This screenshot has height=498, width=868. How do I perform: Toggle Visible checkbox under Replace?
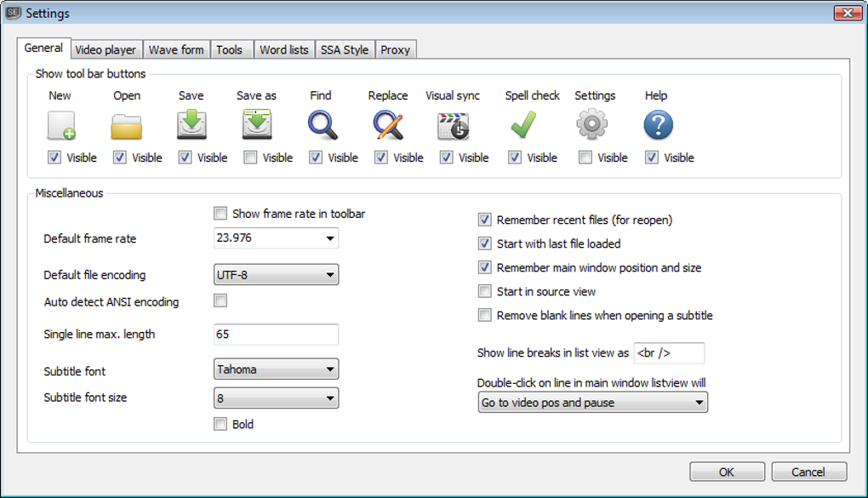(x=380, y=157)
